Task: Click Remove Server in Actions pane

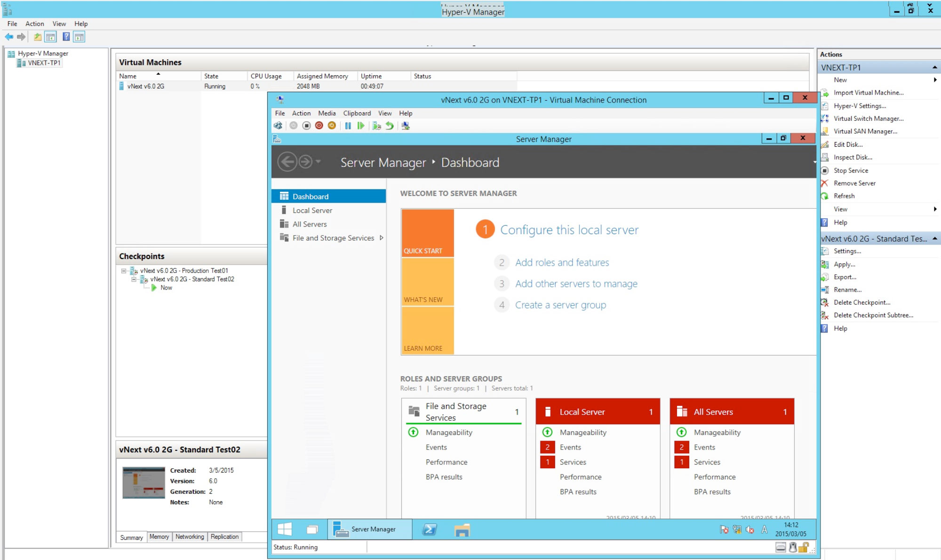Action: point(854,183)
